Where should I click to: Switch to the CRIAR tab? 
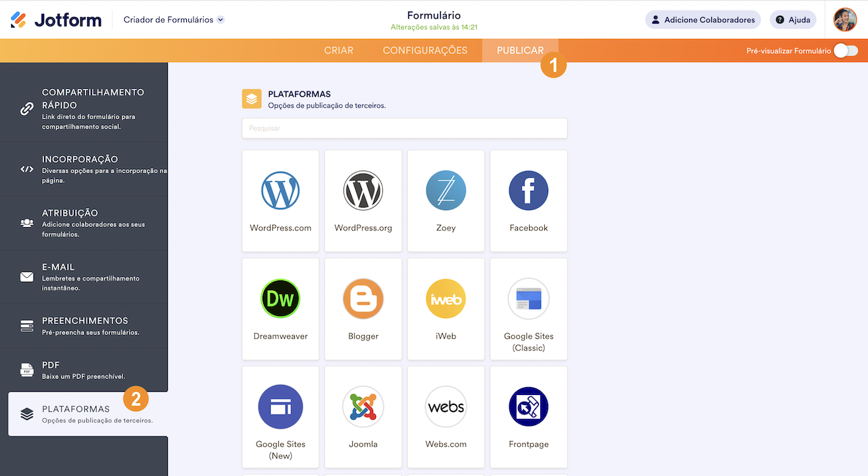(339, 51)
